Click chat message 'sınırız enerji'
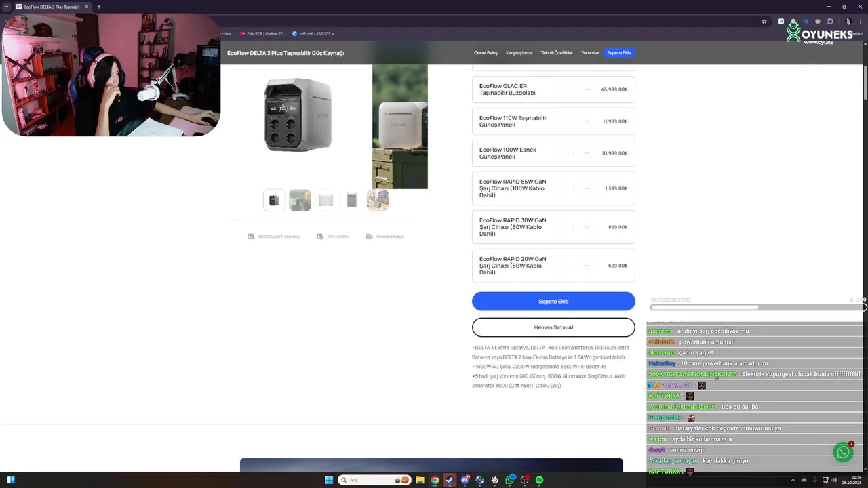This screenshot has height=488, width=868. click(686, 450)
